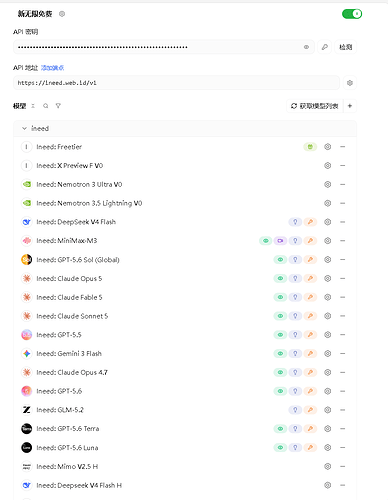388x500 pixels.
Task: Click vision badge on Claude Fable 5
Action: (x=280, y=297)
